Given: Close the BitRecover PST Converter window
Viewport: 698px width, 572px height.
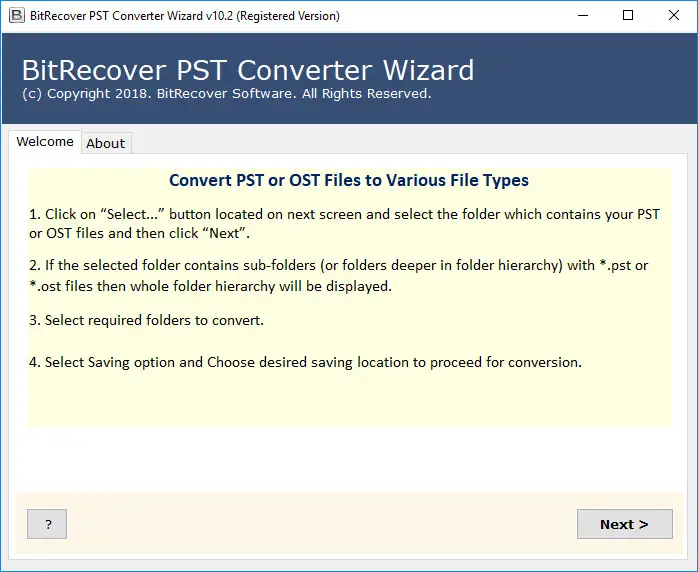Looking at the screenshot, I should [673, 16].
